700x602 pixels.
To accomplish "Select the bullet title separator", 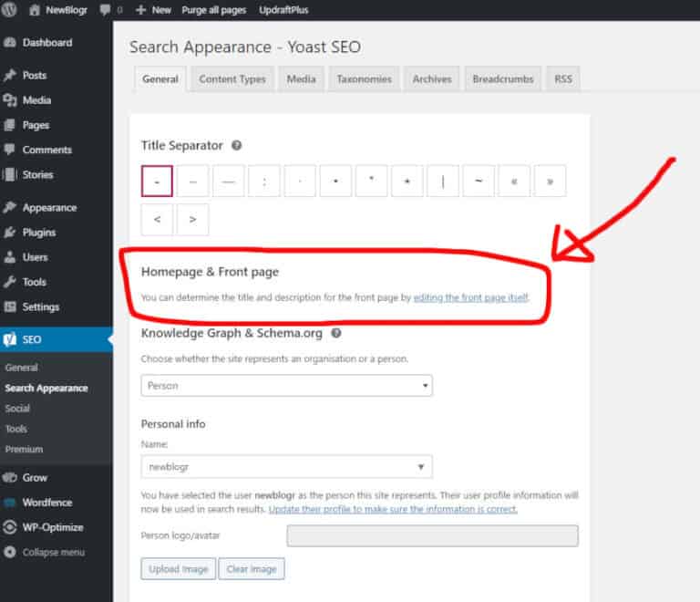I will click(335, 181).
